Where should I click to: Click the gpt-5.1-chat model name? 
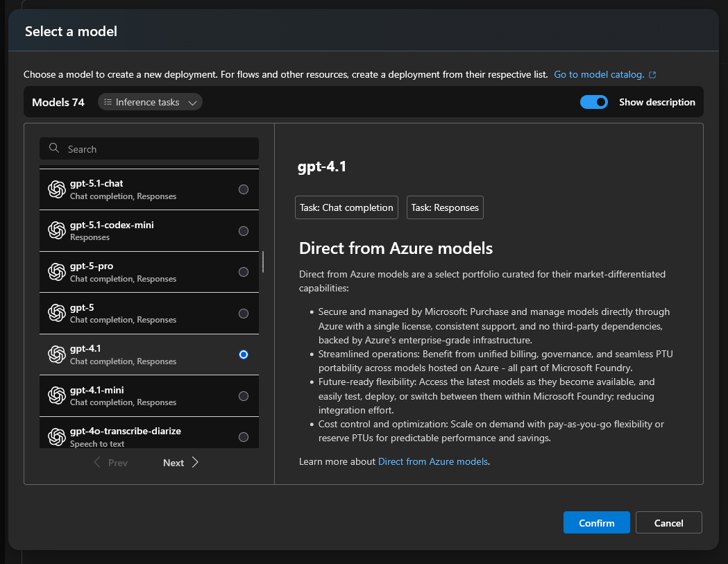tap(96, 183)
